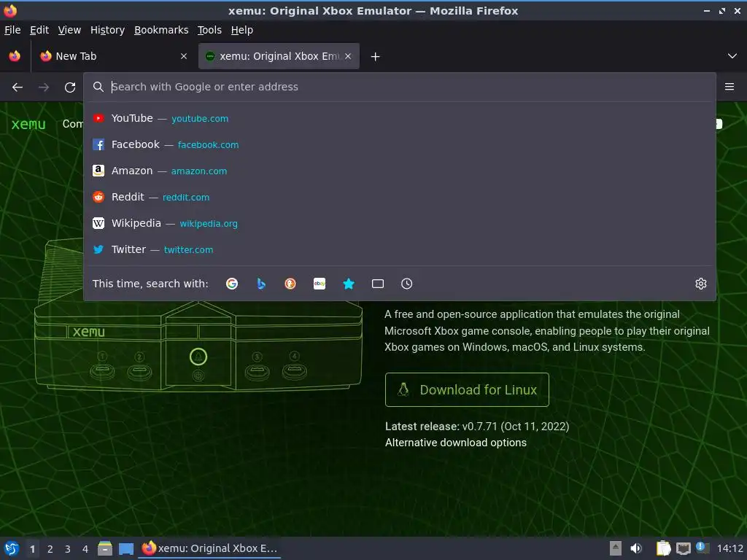
Task: Click the xemu logo in page header
Action: pos(28,124)
